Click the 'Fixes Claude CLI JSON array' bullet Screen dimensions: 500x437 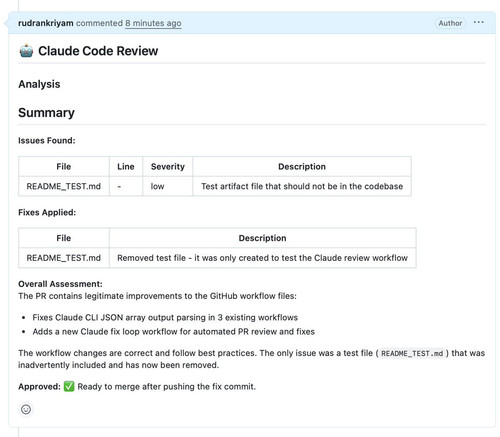coord(165,317)
